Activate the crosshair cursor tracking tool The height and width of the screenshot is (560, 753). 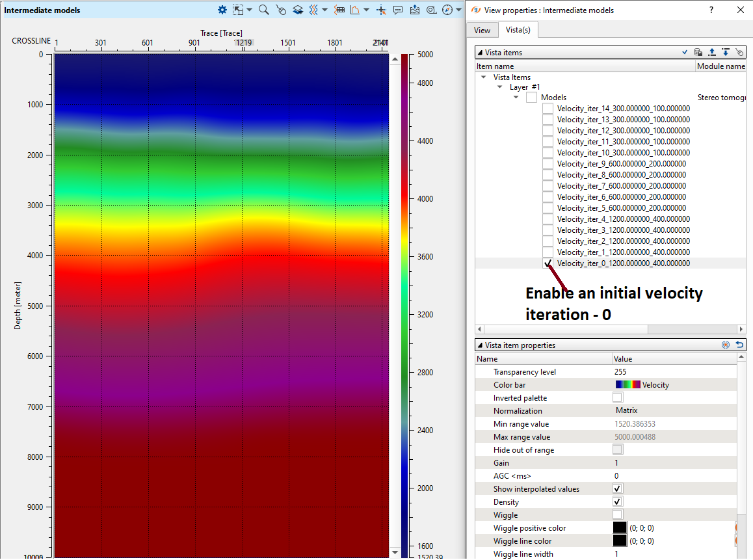click(x=382, y=10)
